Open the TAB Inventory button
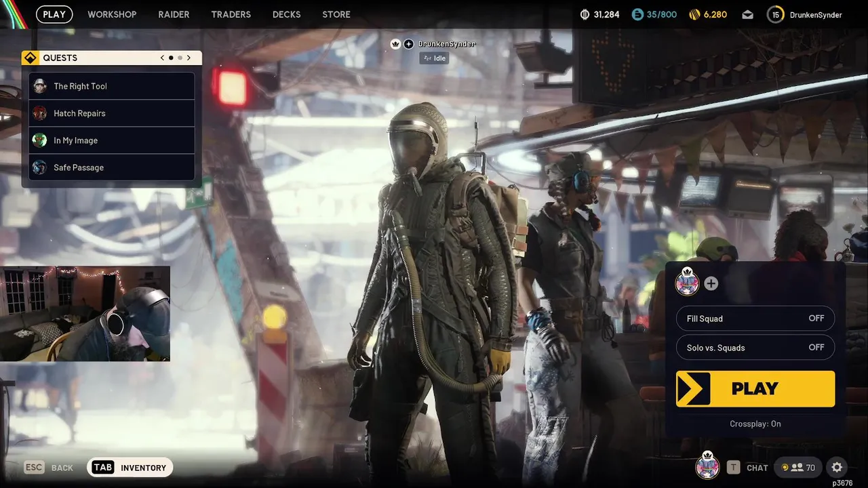Screen dimensions: 868x488 coord(130,468)
